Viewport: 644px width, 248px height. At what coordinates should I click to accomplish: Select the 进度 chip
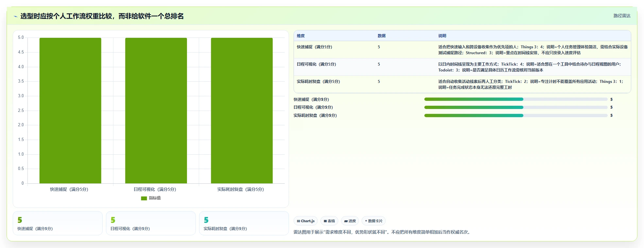(350, 221)
